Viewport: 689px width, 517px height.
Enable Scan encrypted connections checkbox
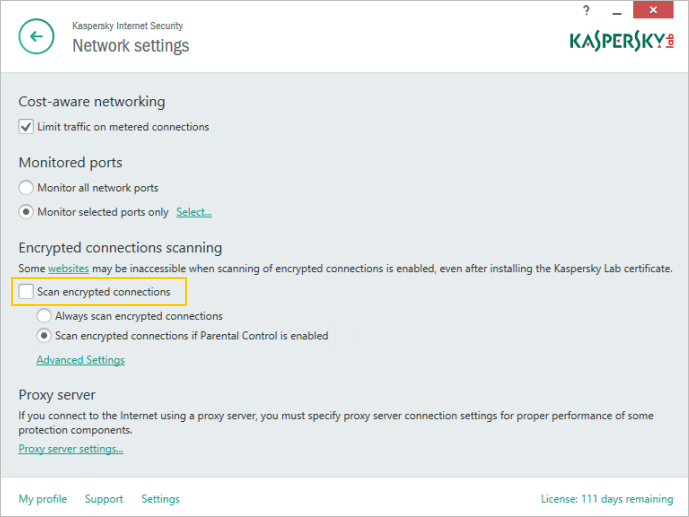click(26, 292)
